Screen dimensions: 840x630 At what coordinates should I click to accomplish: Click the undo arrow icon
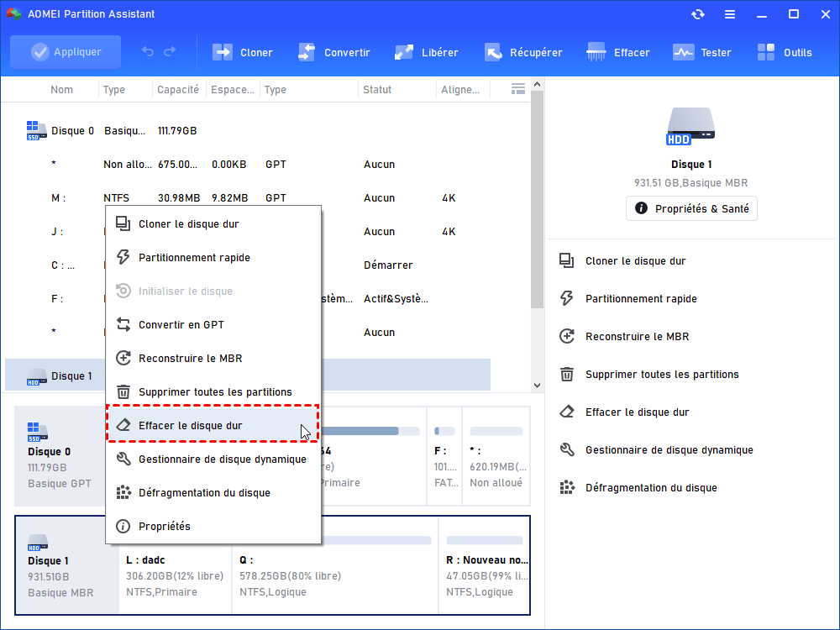click(x=148, y=52)
